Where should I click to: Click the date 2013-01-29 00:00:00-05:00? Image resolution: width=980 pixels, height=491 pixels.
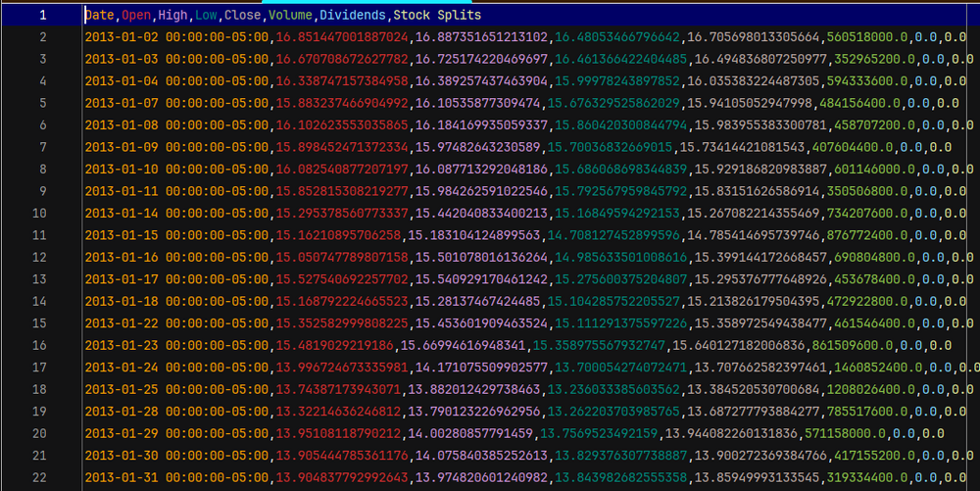[x=176, y=433]
